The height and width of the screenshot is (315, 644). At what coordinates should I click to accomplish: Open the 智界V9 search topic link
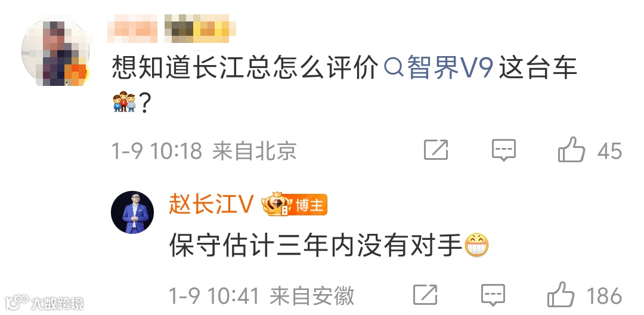coord(438,68)
